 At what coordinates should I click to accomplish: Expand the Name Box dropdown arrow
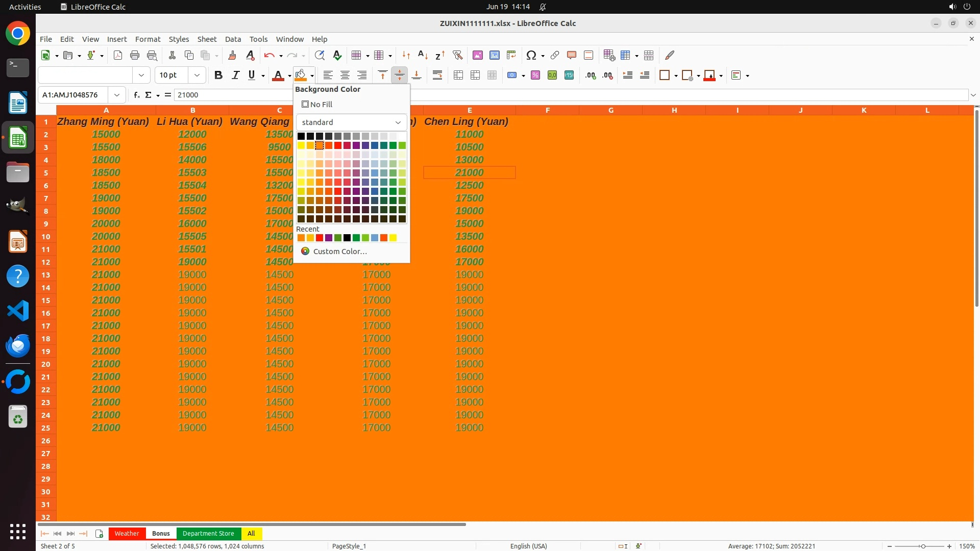(117, 95)
